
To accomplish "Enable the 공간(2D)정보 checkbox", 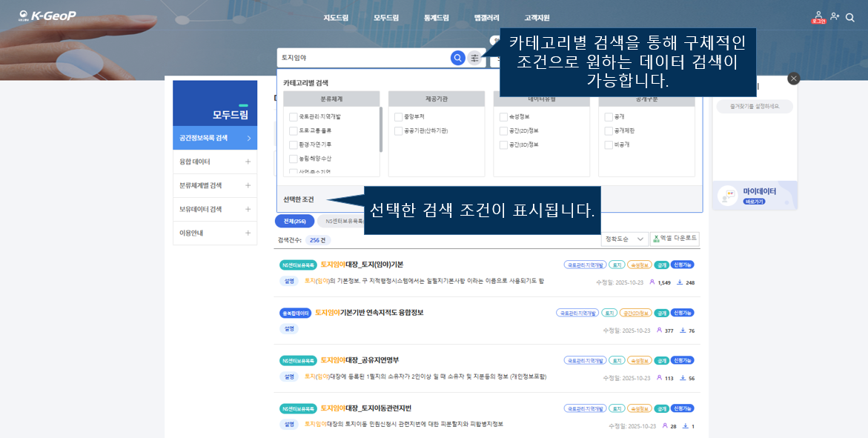I will 503,130.
